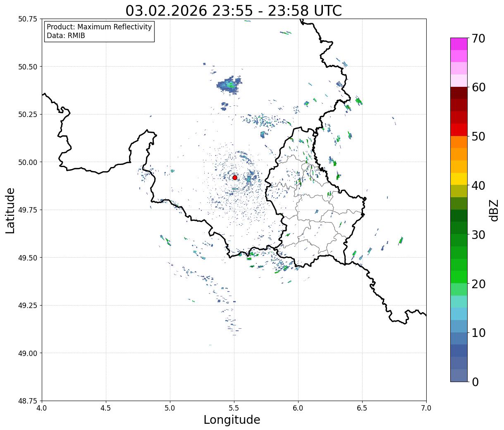Click the turquoise colorbar swatch below 20

[x=459, y=301]
